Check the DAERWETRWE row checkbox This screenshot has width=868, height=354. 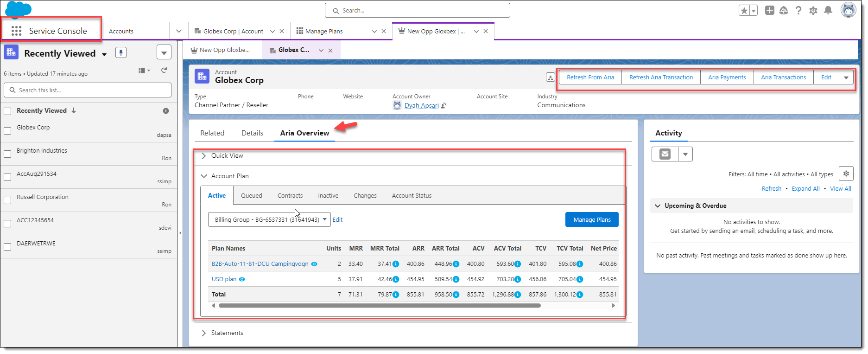point(7,247)
